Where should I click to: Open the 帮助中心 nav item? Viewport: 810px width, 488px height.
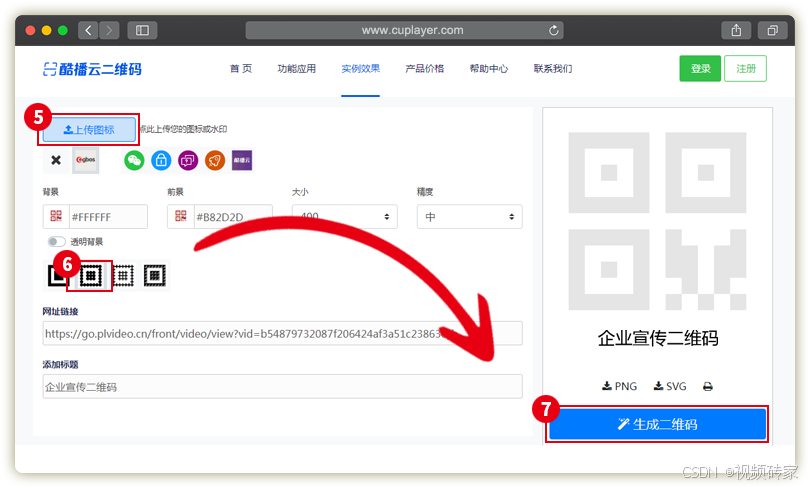click(x=489, y=69)
